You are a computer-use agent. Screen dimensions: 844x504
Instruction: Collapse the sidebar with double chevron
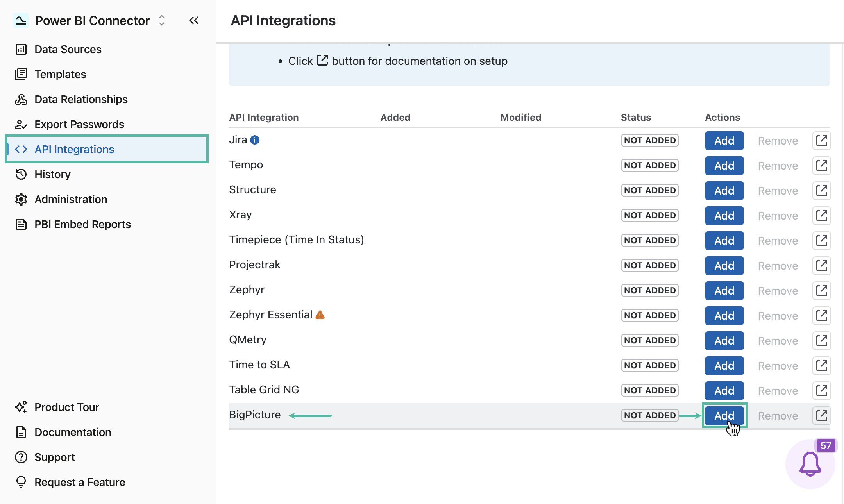(x=194, y=20)
